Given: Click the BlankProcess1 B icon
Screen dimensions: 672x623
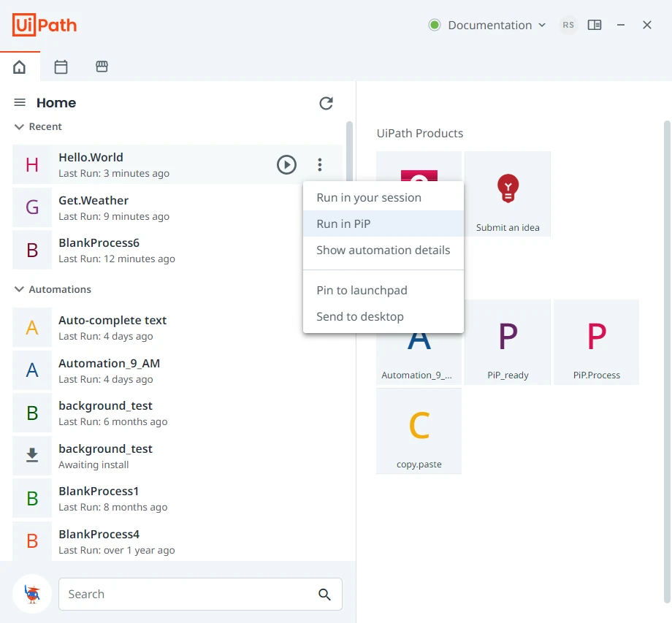Looking at the screenshot, I should point(32,498).
